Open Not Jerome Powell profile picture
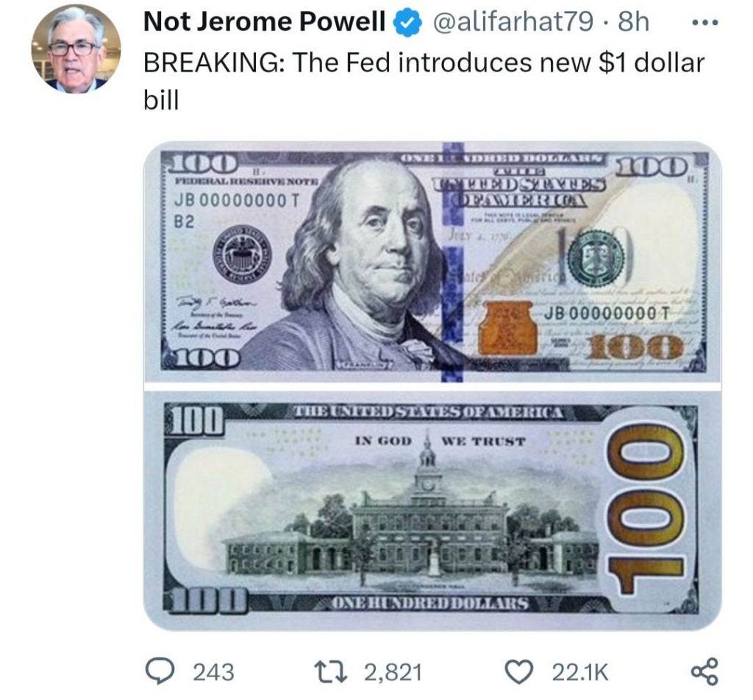The height and width of the screenshot is (700, 753). pyautogui.click(x=76, y=49)
